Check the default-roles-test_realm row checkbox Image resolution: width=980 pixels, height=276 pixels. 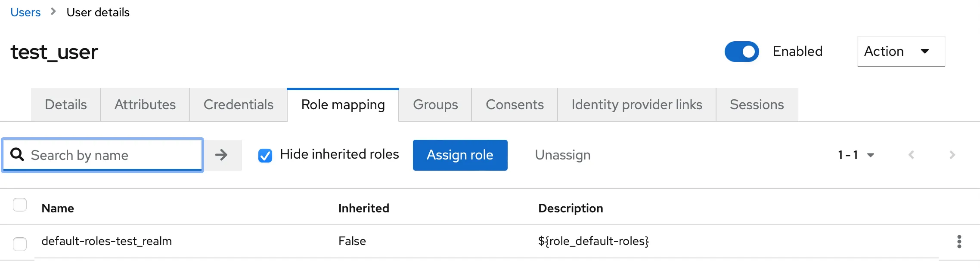(20, 244)
